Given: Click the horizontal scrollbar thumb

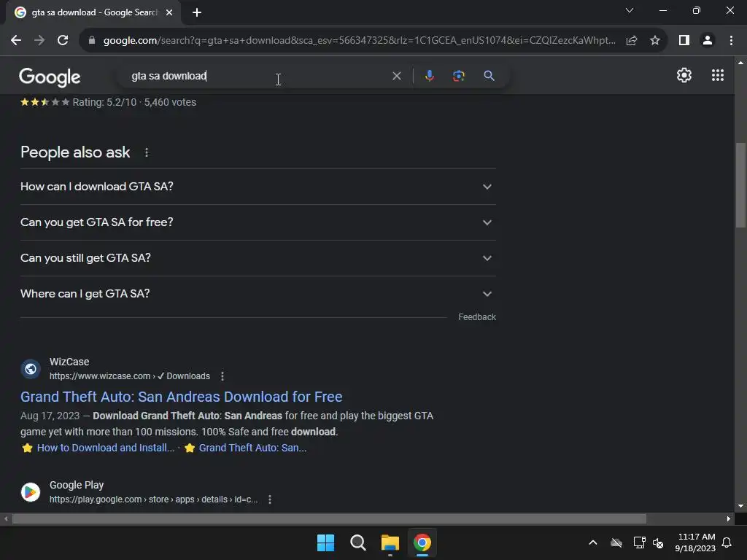Looking at the screenshot, I should 329,518.
